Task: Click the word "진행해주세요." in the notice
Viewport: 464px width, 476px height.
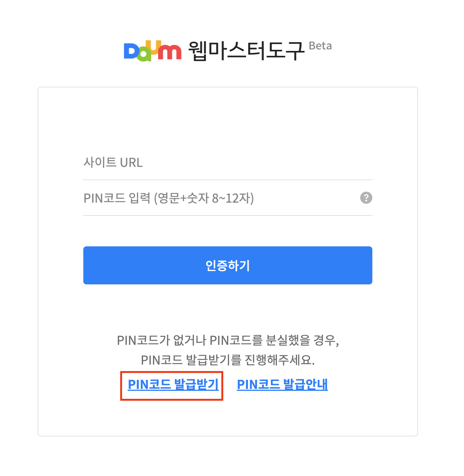Action: pyautogui.click(x=280, y=360)
